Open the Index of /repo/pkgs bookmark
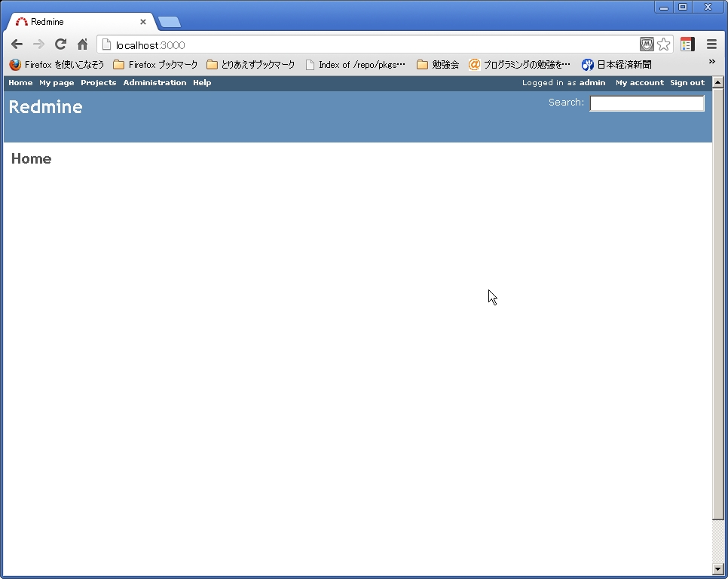Screen dimensions: 728x579 (355, 65)
